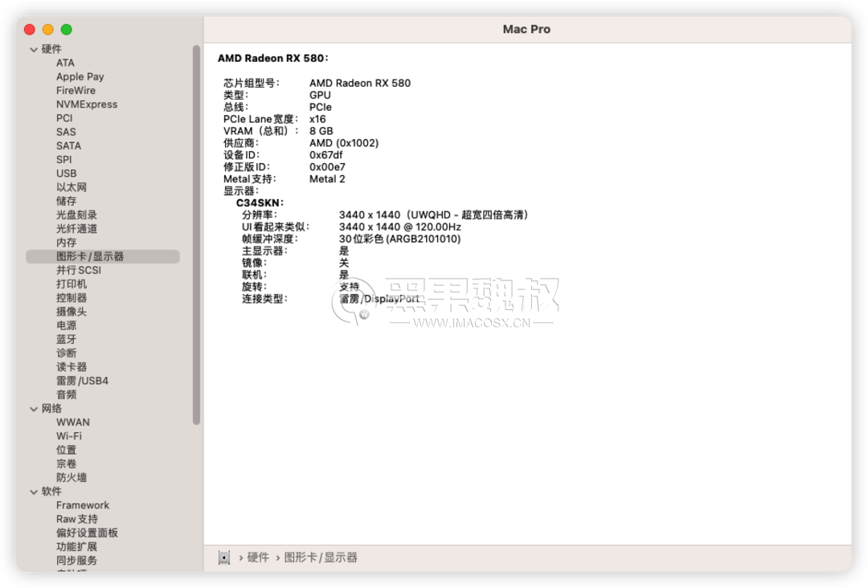Open the Raw 支持 entry
Image resolution: width=868 pixels, height=588 pixels.
point(77,520)
